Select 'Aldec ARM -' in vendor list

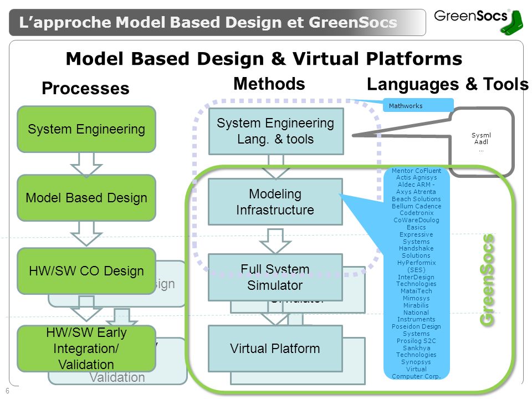[416, 185]
